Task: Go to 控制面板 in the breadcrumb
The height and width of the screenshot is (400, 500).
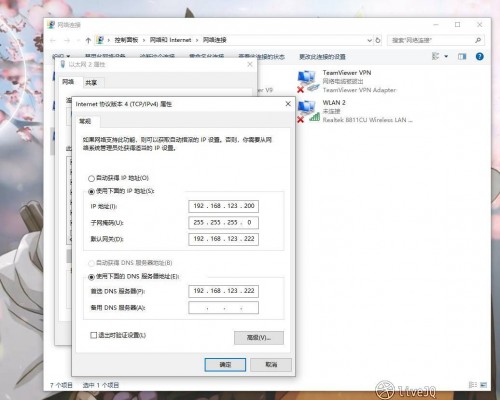Action: 126,40
